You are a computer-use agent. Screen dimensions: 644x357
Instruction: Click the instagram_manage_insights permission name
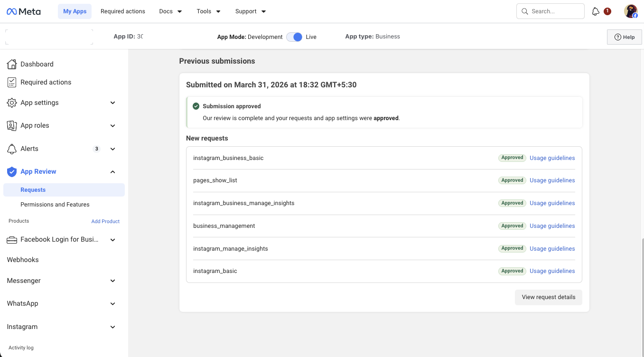231,249
